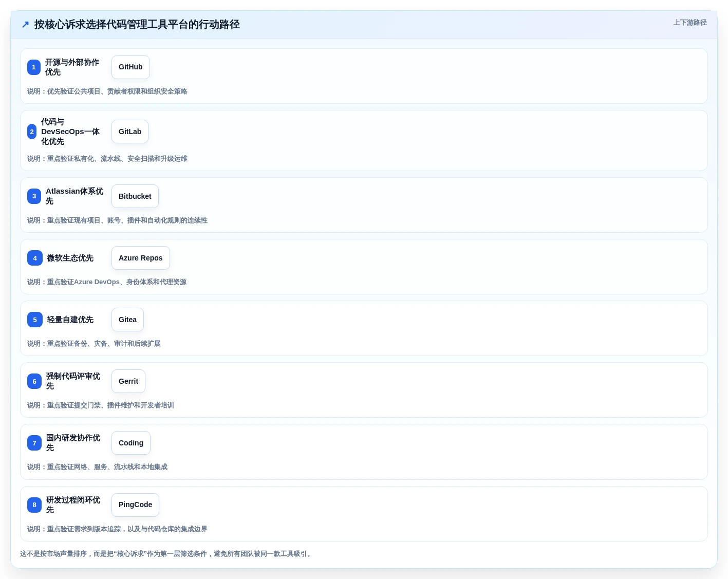Click the 轻量自建优先 heading
728x579 pixels.
click(70, 320)
